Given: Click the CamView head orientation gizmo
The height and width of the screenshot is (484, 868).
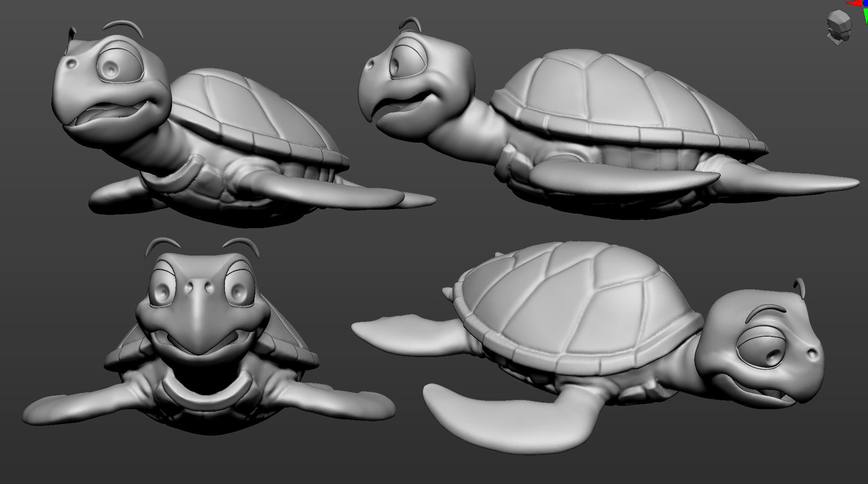Looking at the screenshot, I should pos(839,27).
